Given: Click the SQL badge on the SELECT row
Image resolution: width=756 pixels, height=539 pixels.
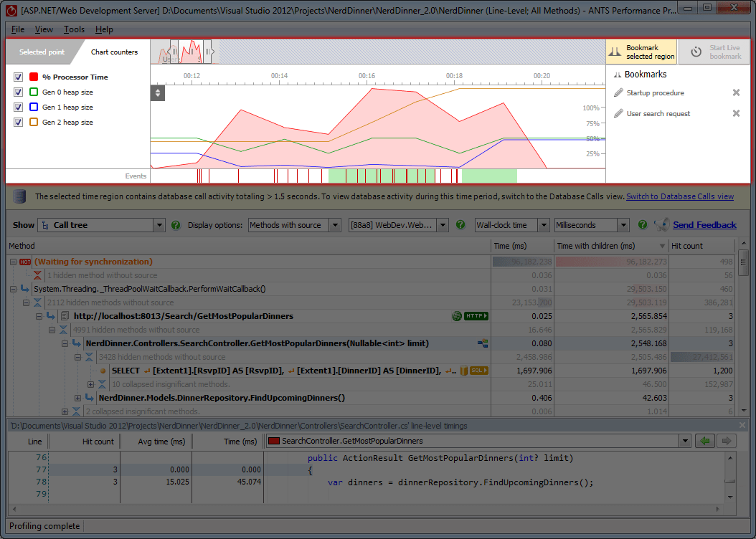Looking at the screenshot, I should [479, 371].
